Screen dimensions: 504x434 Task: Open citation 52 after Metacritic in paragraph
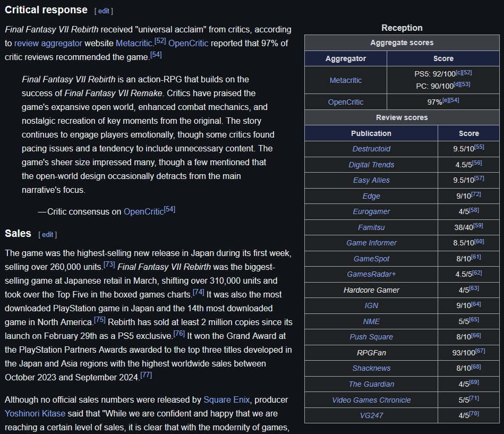(160, 41)
